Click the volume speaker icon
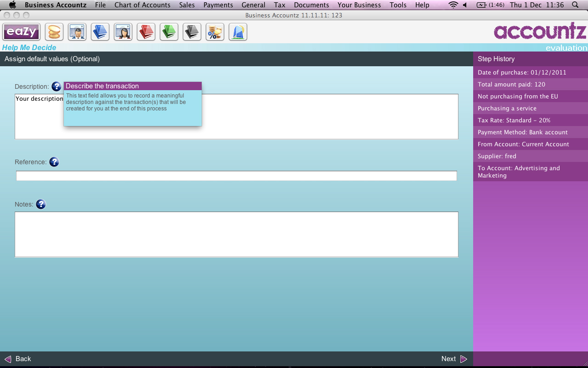 tap(465, 5)
